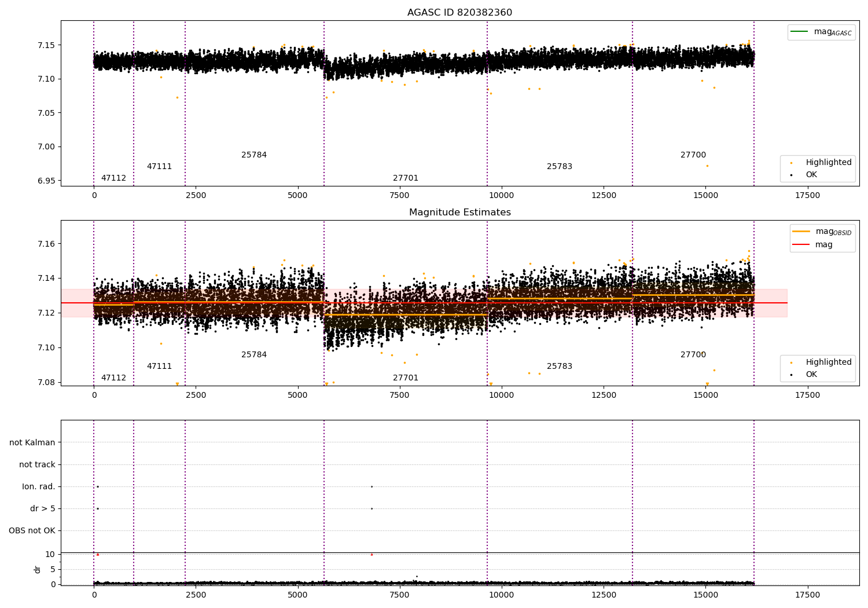The width and height of the screenshot is (868, 608).
Task: Click label 25784 in Magnitude Estimates plot
Action: tap(254, 355)
